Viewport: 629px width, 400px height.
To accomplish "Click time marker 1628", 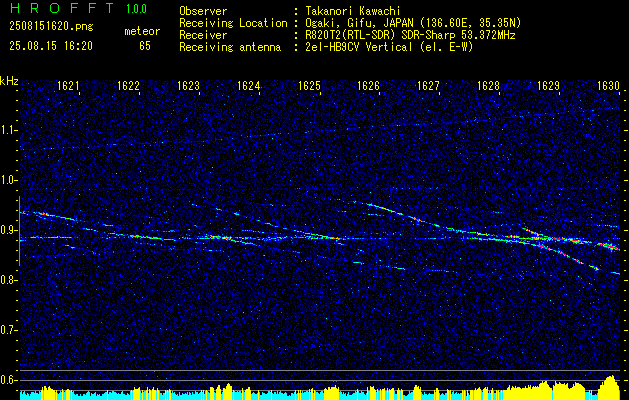I will point(489,86).
